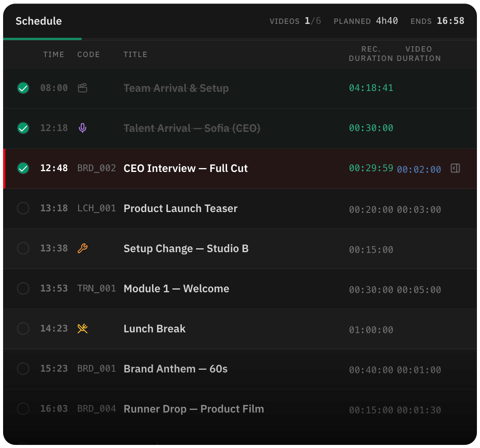Screen dimensions: 480x448
Task: Mark Module 1 — Welcome as done
Action: (23, 288)
